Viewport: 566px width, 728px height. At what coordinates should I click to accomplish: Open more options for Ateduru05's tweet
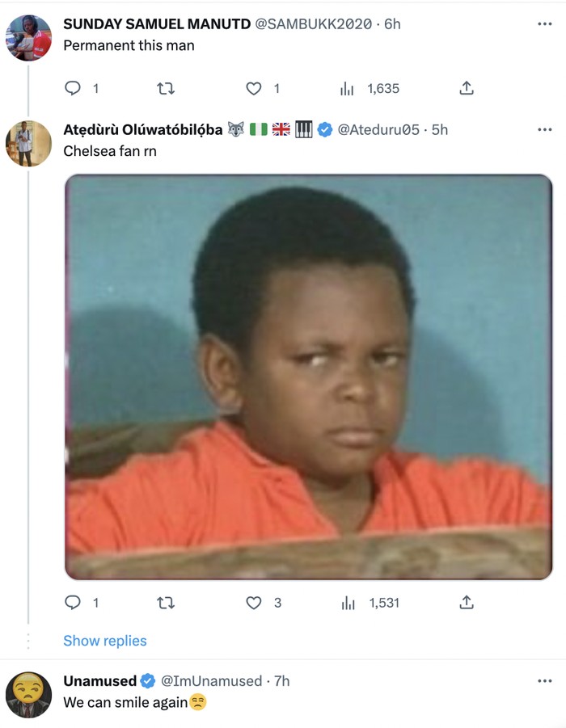[544, 129]
